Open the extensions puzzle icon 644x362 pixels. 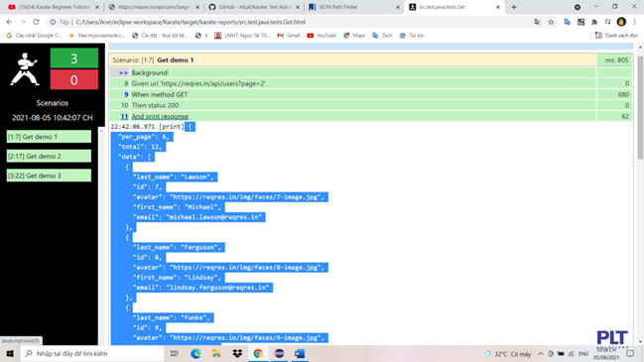tap(594, 22)
